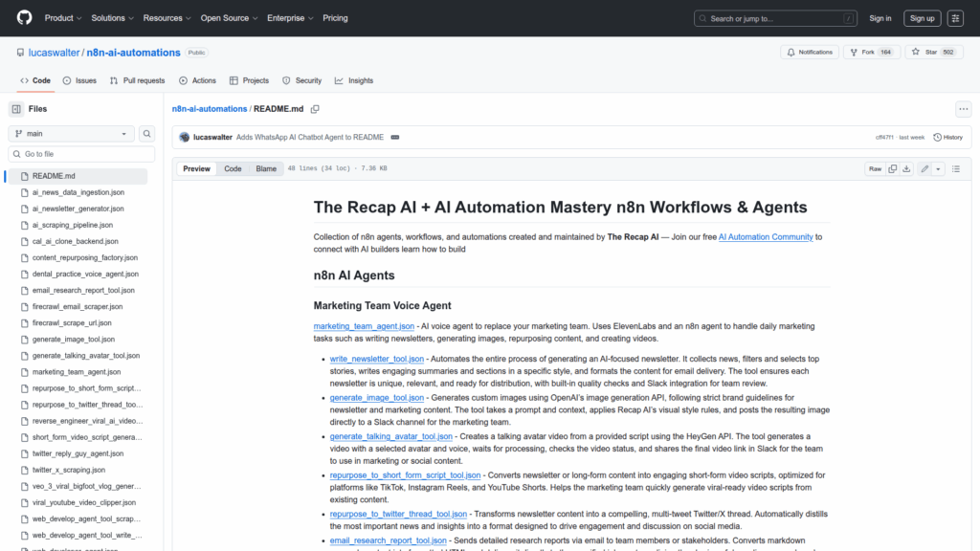Copy the README.md file path
Screen dimensions: 980x551
[314, 110]
